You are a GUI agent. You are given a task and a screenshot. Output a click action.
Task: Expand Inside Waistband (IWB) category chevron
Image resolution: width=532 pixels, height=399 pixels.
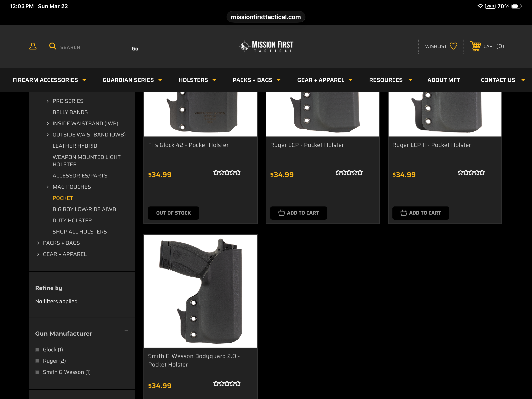48,124
